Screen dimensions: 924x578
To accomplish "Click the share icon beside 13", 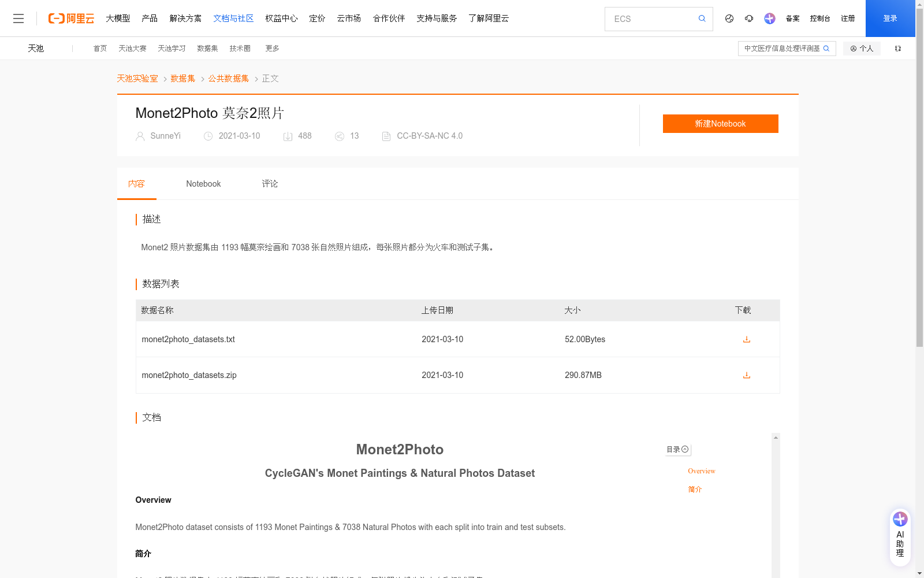I will [340, 136].
